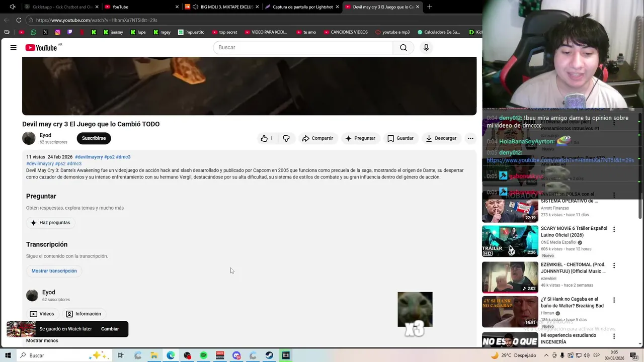Image resolution: width=644 pixels, height=362 pixels.
Task: Open options menu for INGENIERÍA video
Action: [614, 336]
